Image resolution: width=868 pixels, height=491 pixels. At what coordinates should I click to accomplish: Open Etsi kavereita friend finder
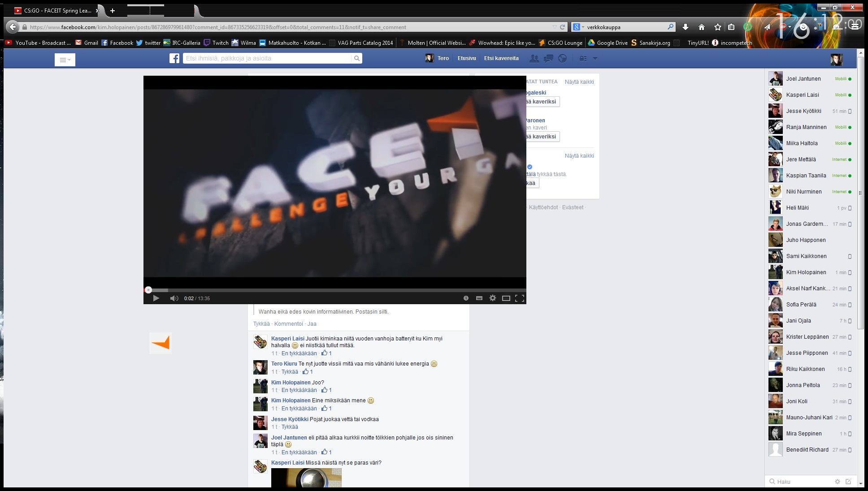pyautogui.click(x=501, y=58)
